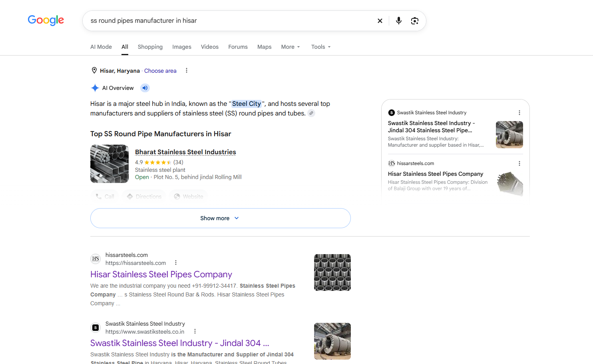
Task: Click the Swastik favicon in search results
Action: (x=96, y=328)
